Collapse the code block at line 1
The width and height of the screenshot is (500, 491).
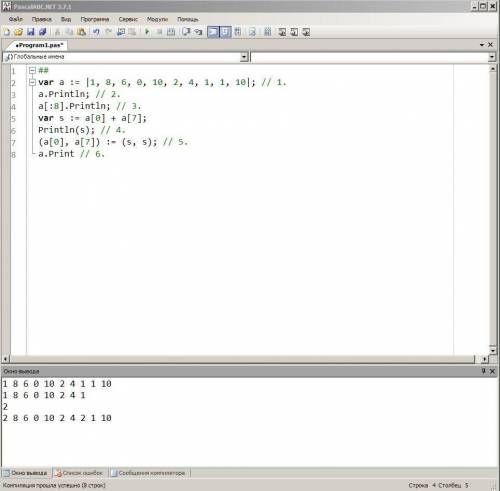[x=32, y=70]
